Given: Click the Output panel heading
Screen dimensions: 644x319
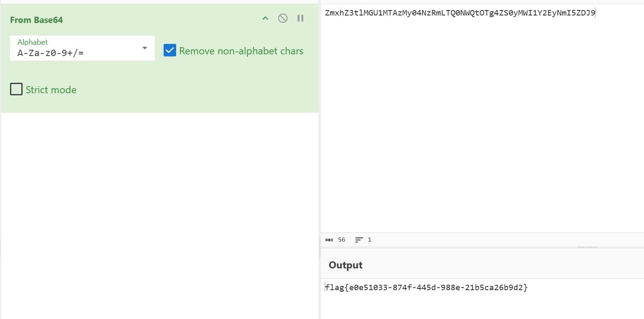Looking at the screenshot, I should coord(346,265).
